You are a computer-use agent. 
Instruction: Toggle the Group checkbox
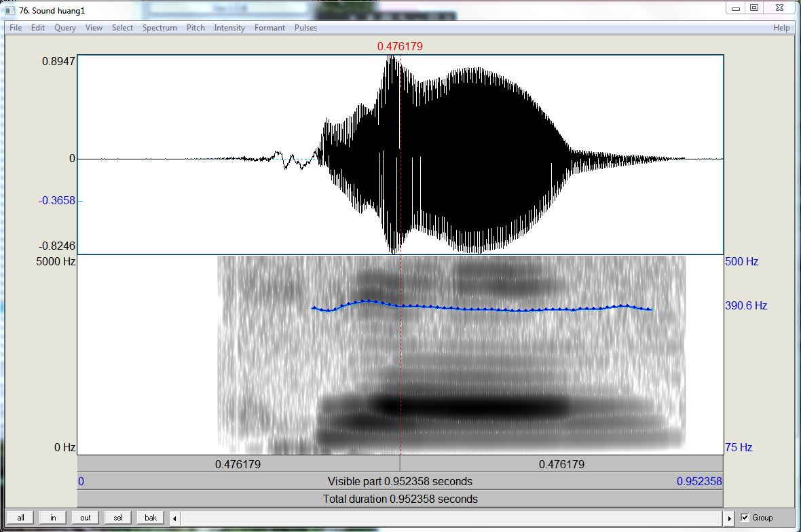(x=745, y=518)
